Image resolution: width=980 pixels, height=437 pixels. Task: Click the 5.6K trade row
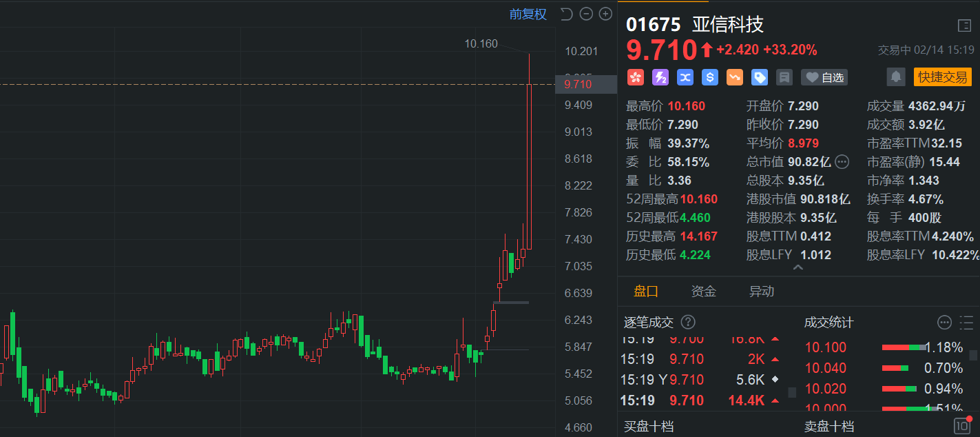[701, 380]
